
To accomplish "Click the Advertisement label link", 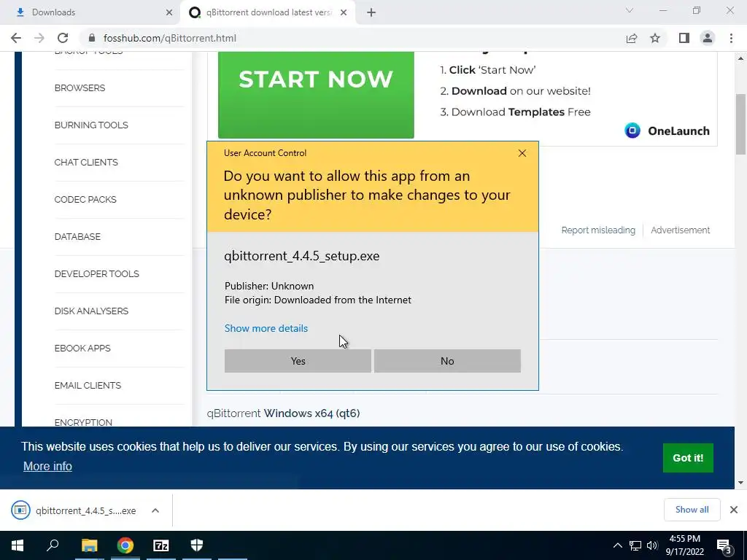I will coord(681,230).
